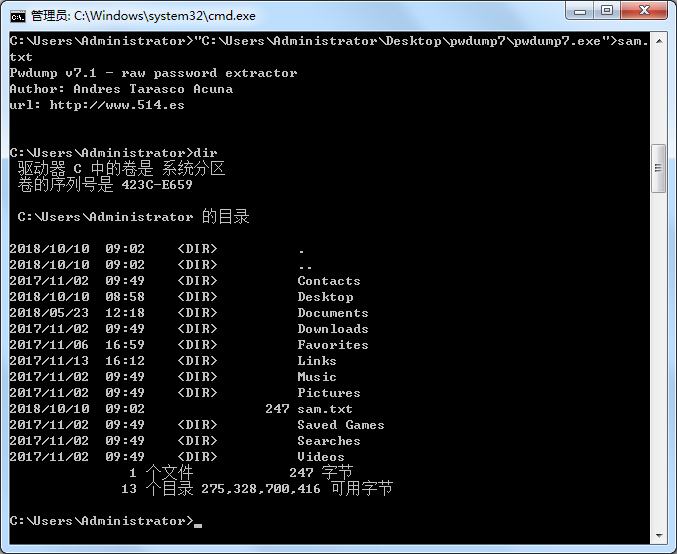Click the Pwdump v7.1 banner line

pos(153,73)
